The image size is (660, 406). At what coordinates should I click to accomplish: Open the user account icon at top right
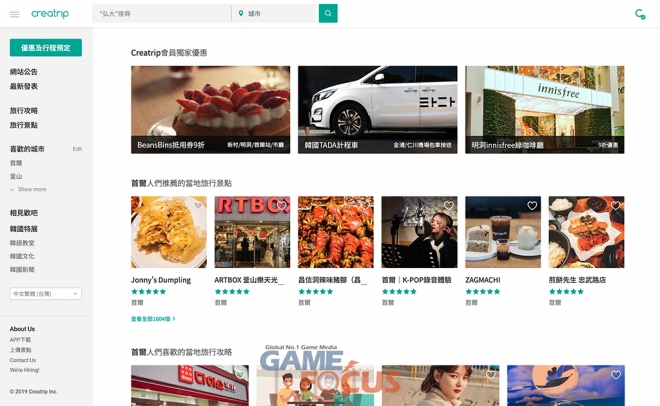point(640,14)
